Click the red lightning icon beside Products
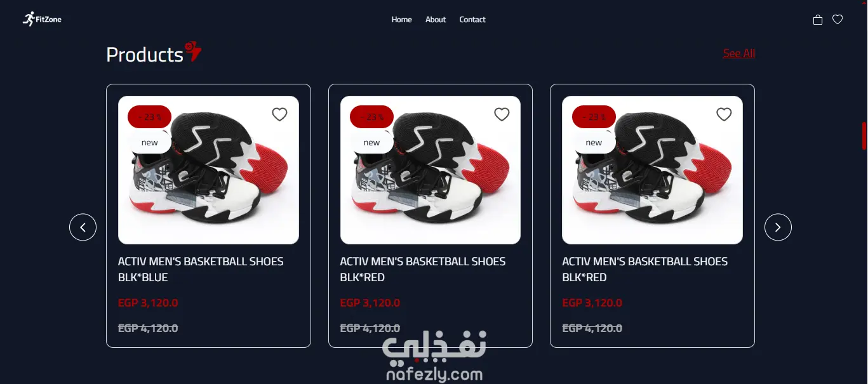The width and height of the screenshot is (868, 384). 193,51
